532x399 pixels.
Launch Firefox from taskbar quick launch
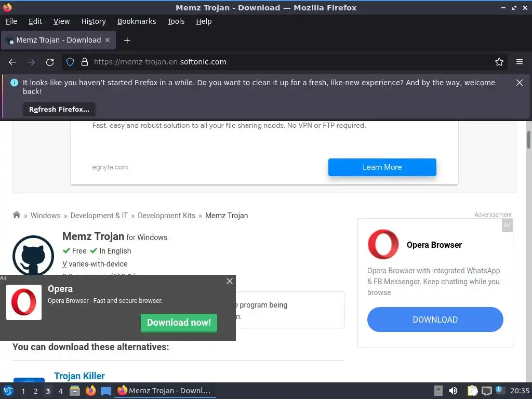pyautogui.click(x=90, y=391)
